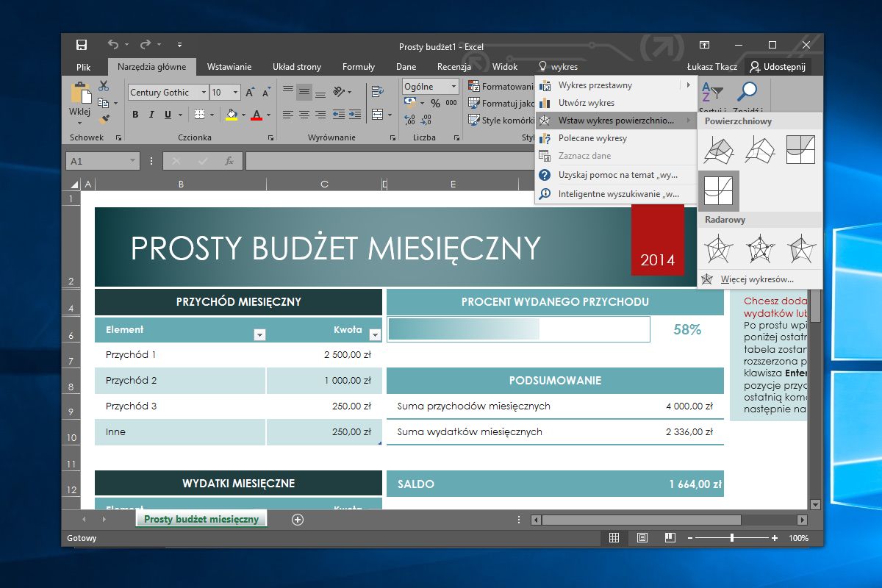Screen dimensions: 882x588
Task: Click the percent style icon
Action: coord(435,103)
